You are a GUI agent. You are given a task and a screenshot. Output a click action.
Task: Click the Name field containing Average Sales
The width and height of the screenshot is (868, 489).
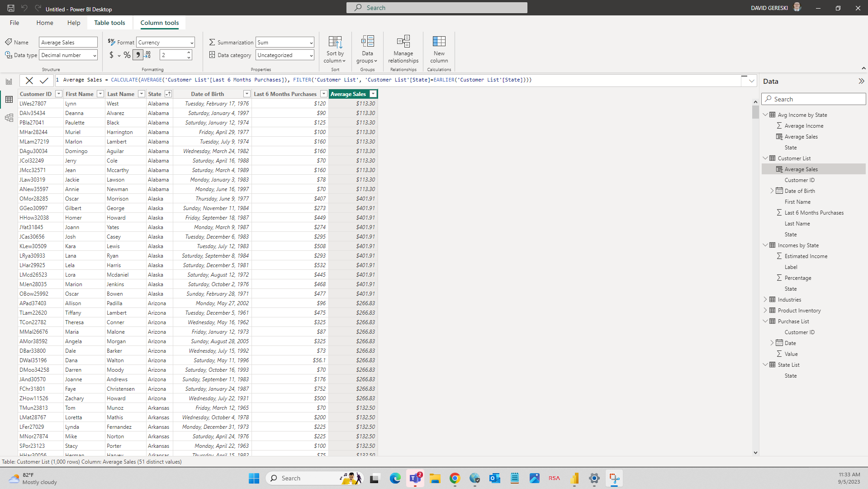(x=68, y=42)
